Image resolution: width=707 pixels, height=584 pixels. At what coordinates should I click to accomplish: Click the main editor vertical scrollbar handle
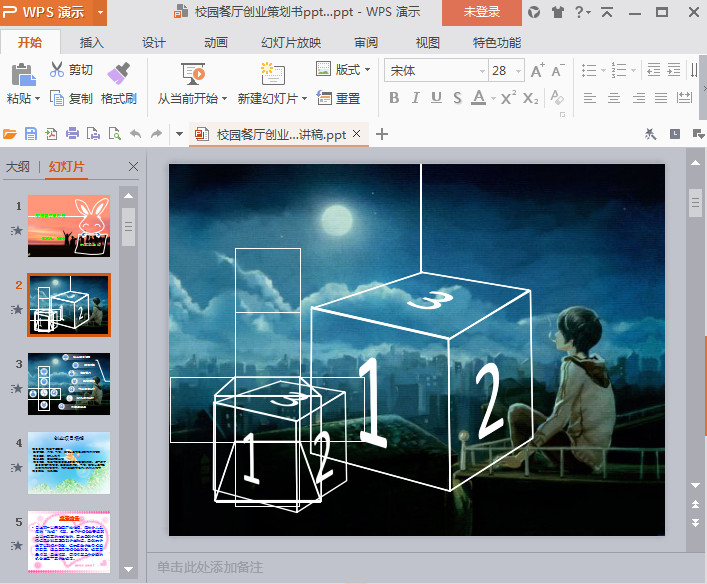[695, 203]
